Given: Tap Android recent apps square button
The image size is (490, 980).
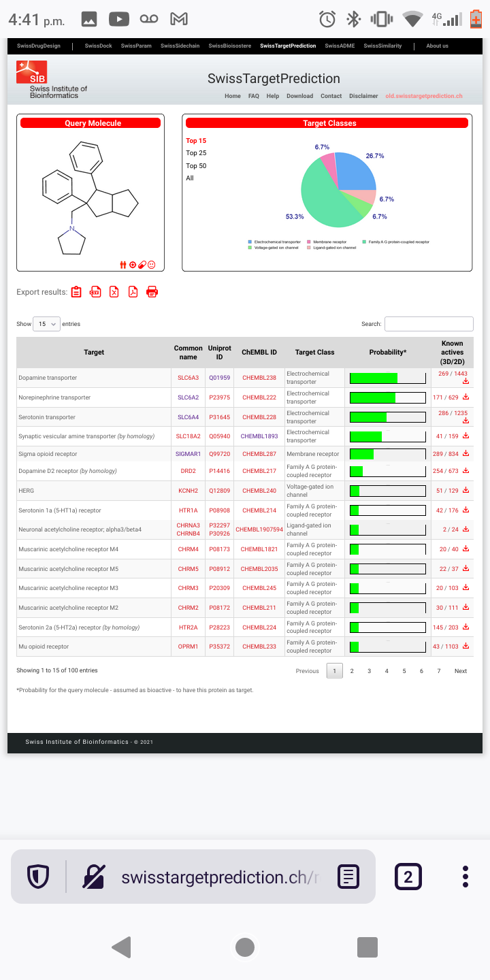Looking at the screenshot, I should [367, 947].
